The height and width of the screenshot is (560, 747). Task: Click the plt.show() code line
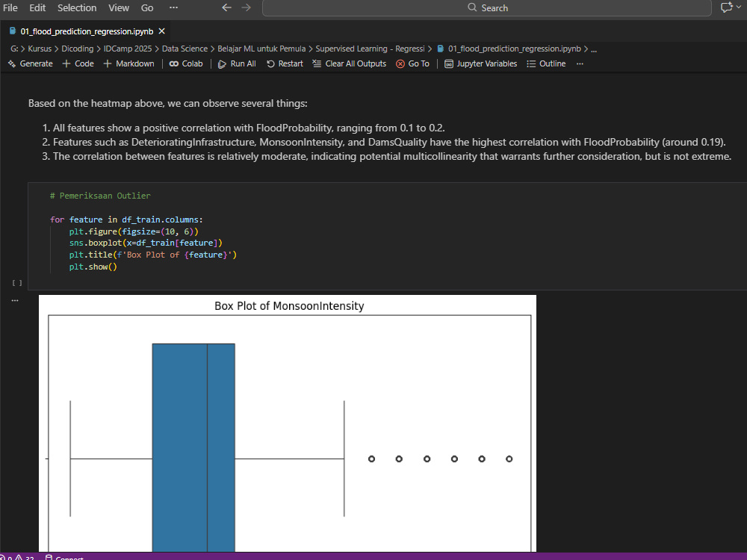coord(93,267)
